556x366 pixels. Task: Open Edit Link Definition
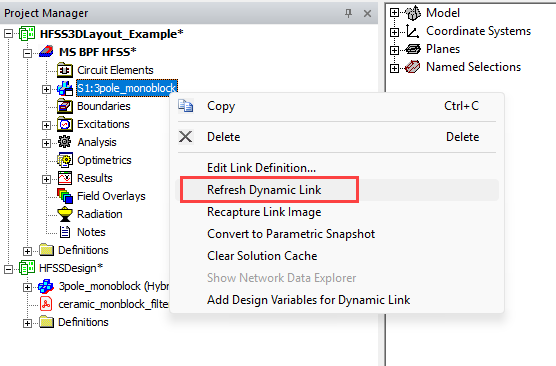point(337,168)
